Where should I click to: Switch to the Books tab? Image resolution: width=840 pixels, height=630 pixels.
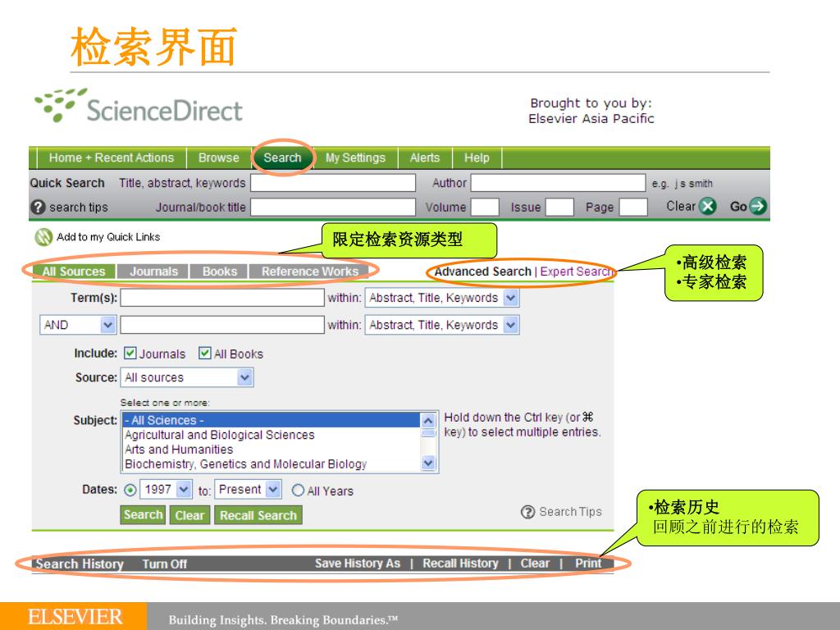click(220, 272)
